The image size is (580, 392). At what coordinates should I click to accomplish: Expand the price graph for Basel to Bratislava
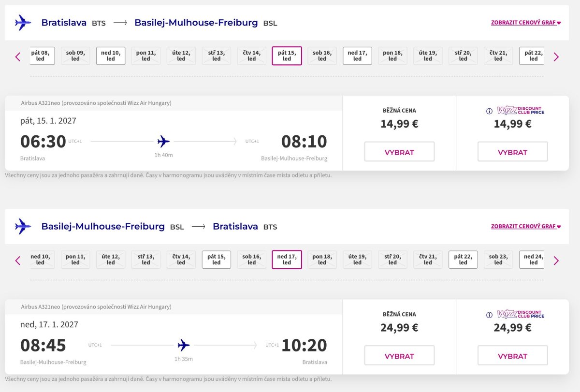pyautogui.click(x=526, y=226)
